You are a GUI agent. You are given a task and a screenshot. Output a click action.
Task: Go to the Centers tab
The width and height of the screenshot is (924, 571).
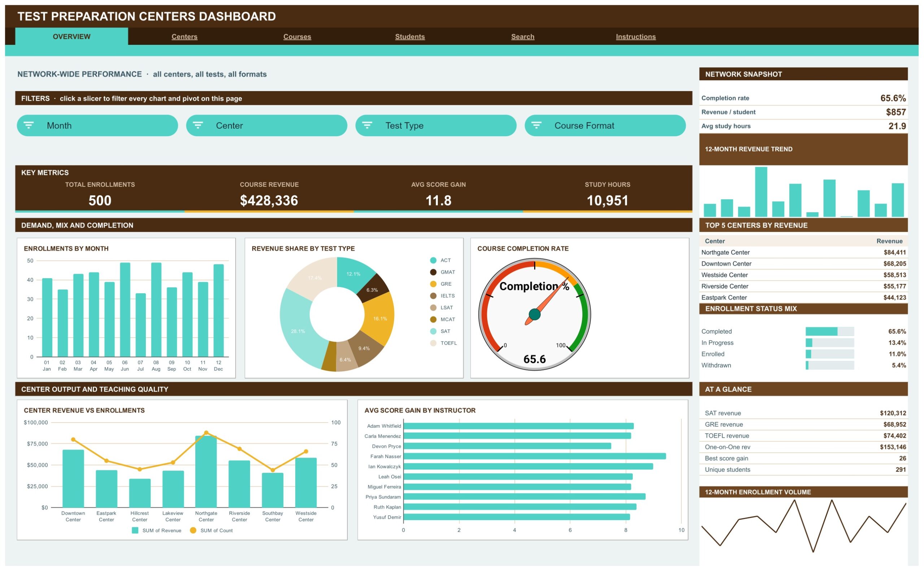tap(184, 36)
